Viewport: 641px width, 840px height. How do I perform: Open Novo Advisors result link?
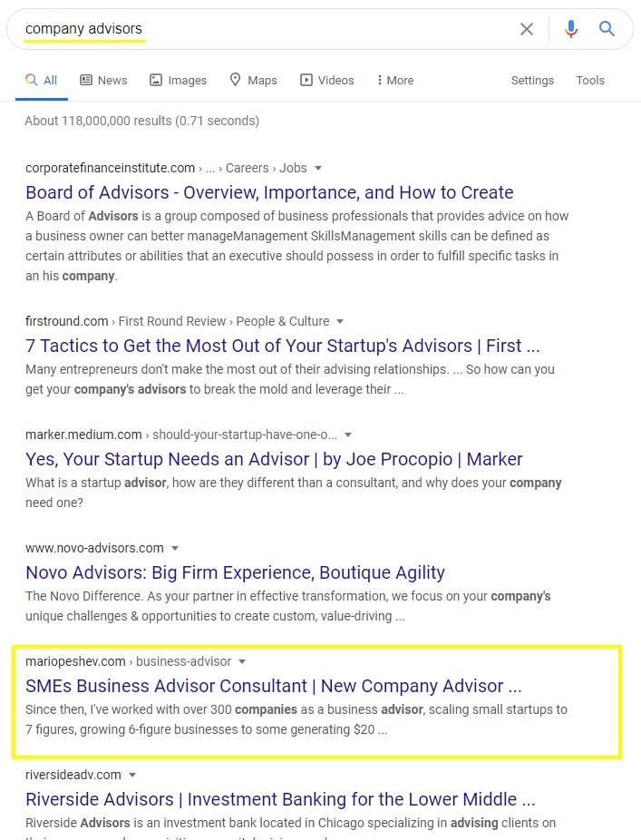click(x=235, y=572)
